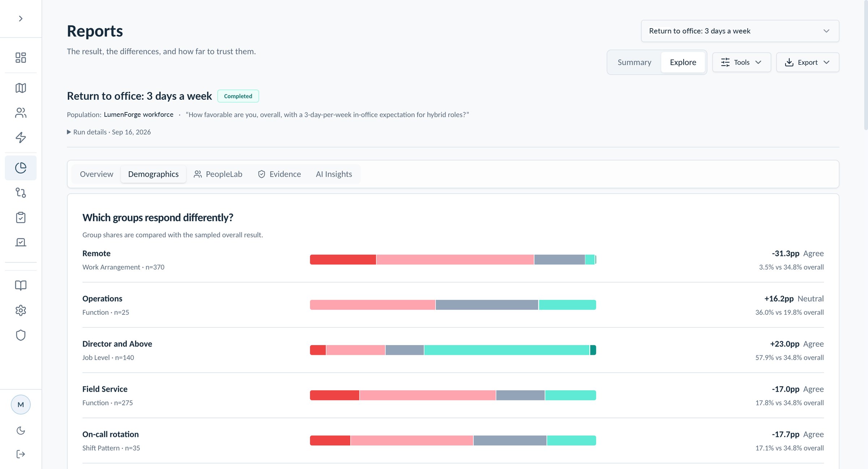Open the people icon in sidebar

pos(21,113)
